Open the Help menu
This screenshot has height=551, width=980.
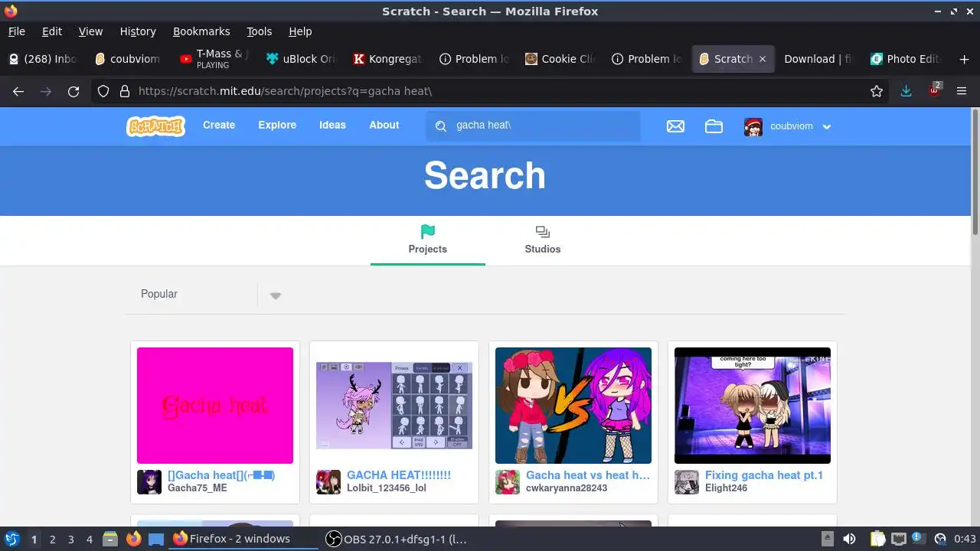[300, 31]
